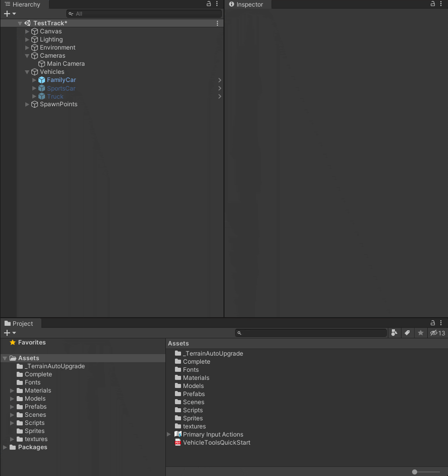Select the VehicleToolsQuickStart asset icon
This screenshot has width=448, height=476.
[177, 442]
